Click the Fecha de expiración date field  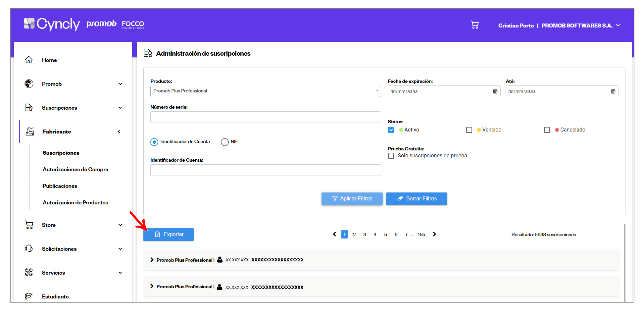click(444, 91)
